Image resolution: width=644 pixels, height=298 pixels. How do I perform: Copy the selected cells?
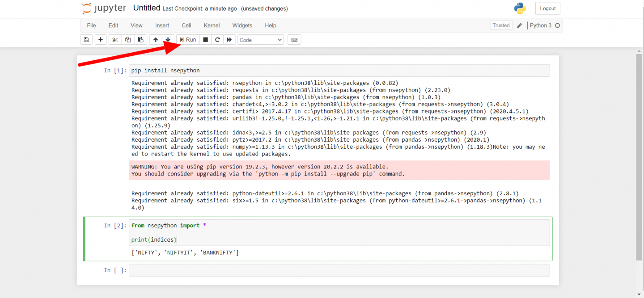click(x=127, y=39)
